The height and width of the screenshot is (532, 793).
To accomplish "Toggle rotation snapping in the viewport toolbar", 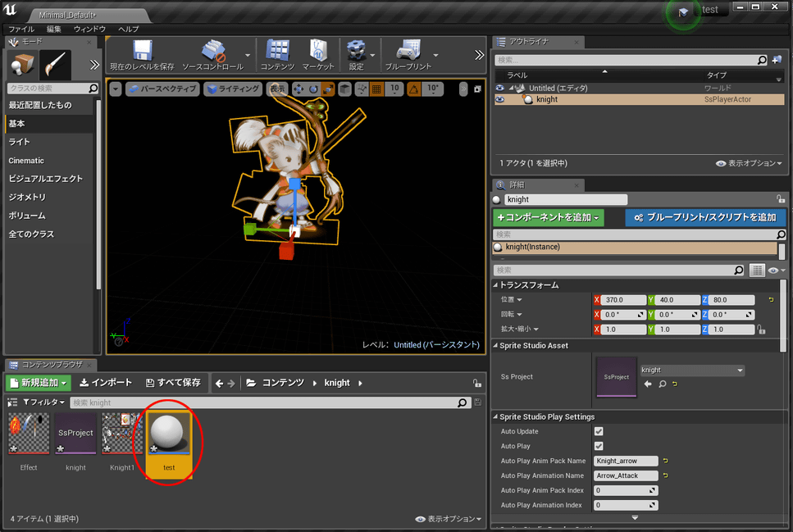I will (x=413, y=89).
